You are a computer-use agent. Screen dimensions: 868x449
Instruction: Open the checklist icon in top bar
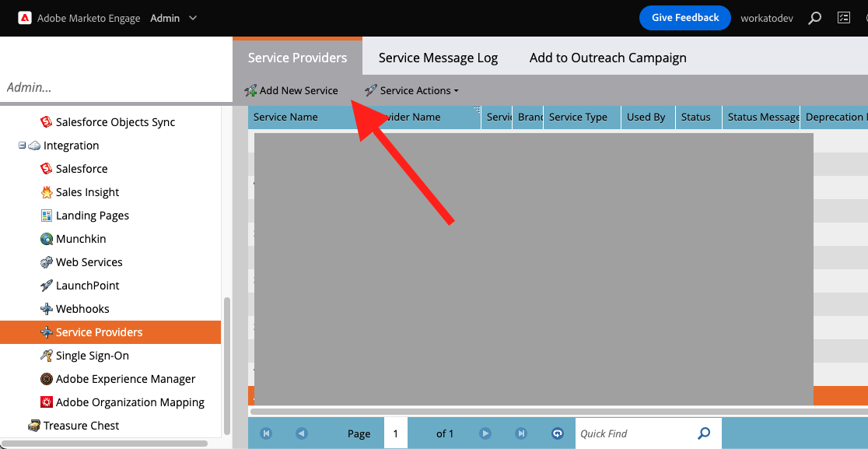tap(844, 18)
